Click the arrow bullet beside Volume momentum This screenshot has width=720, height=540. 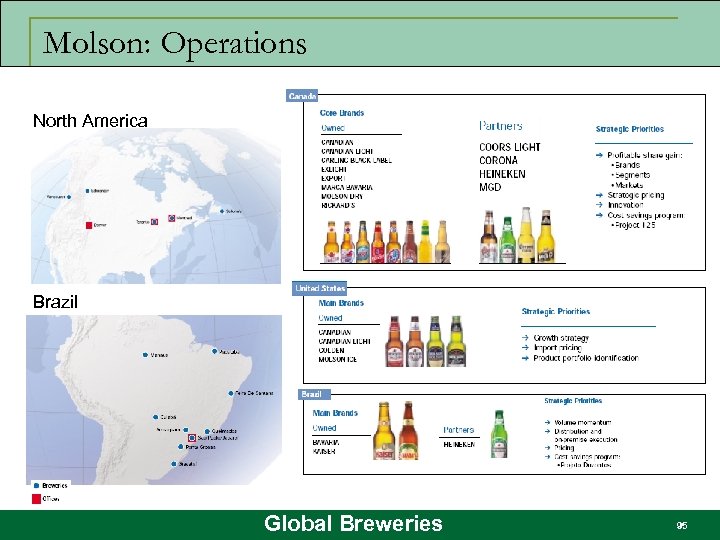pyautogui.click(x=547, y=422)
